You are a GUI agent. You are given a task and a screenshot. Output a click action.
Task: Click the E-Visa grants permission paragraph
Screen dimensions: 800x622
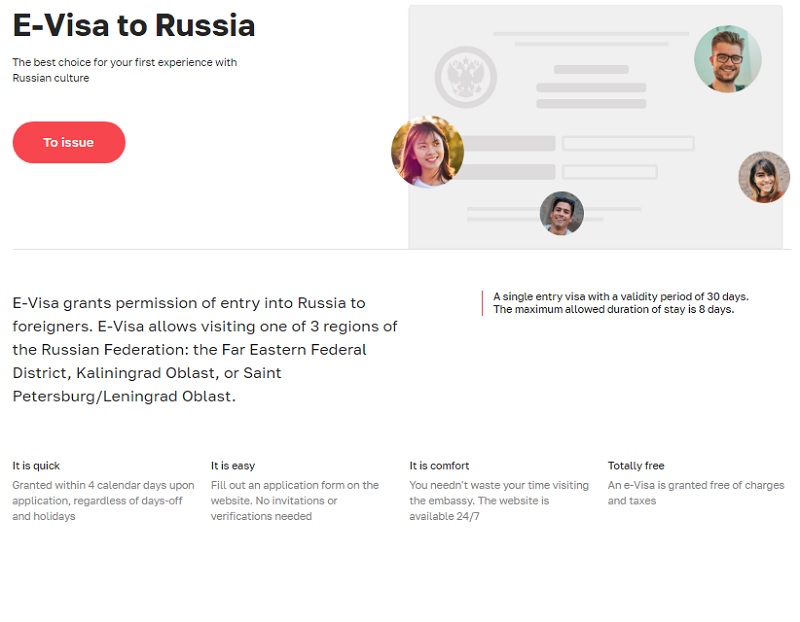point(205,349)
